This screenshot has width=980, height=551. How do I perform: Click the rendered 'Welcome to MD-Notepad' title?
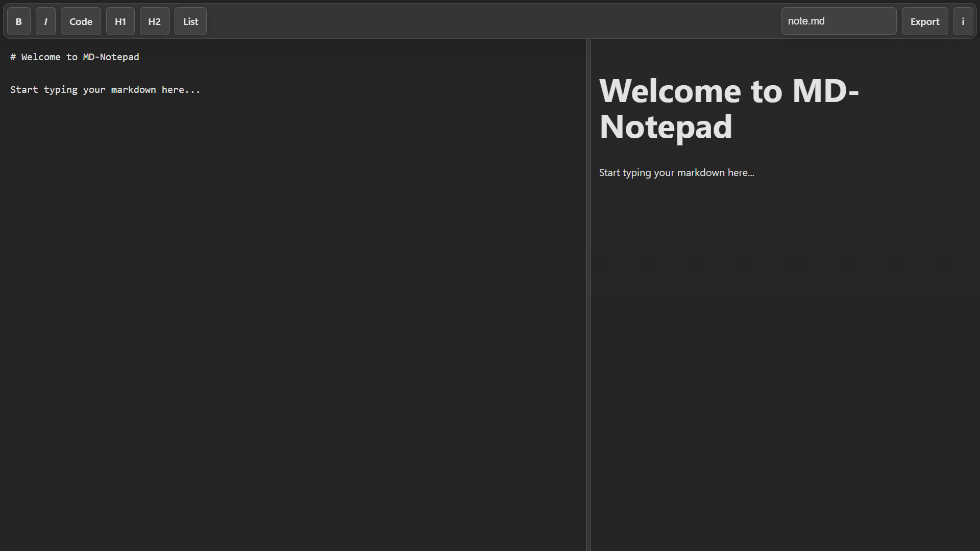pyautogui.click(x=729, y=109)
